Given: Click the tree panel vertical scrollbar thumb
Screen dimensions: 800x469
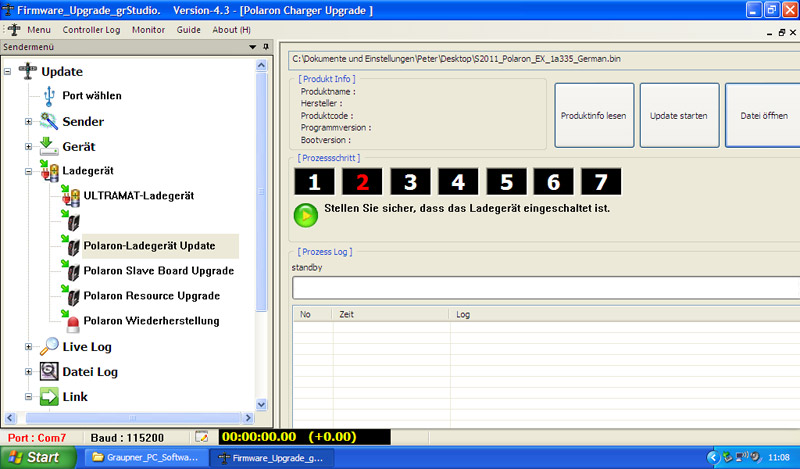Looking at the screenshot, I should pos(261,191).
